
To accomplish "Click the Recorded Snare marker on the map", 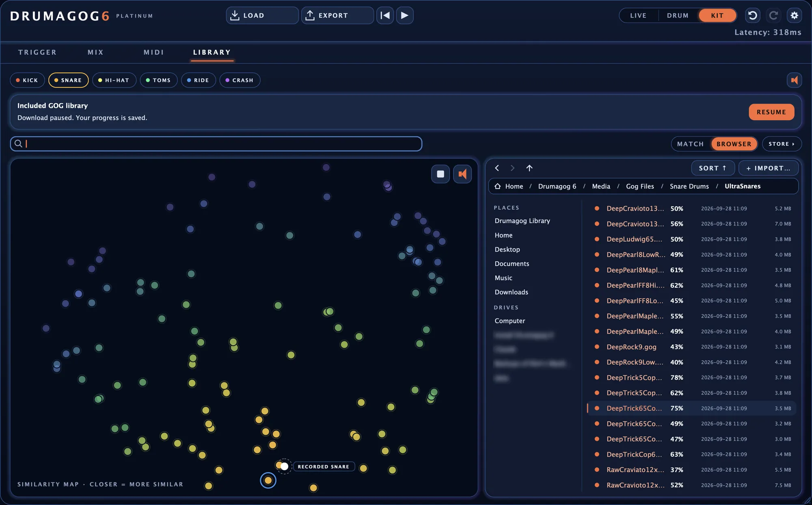I will click(285, 466).
